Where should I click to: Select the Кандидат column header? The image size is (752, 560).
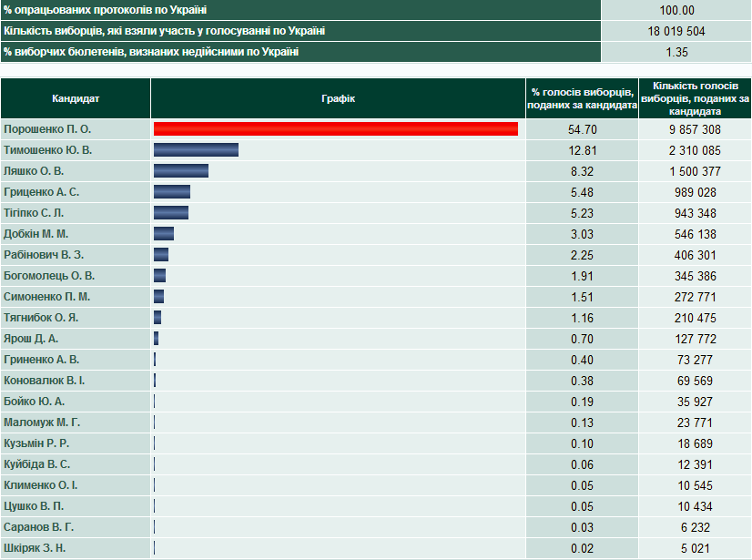tap(76, 98)
